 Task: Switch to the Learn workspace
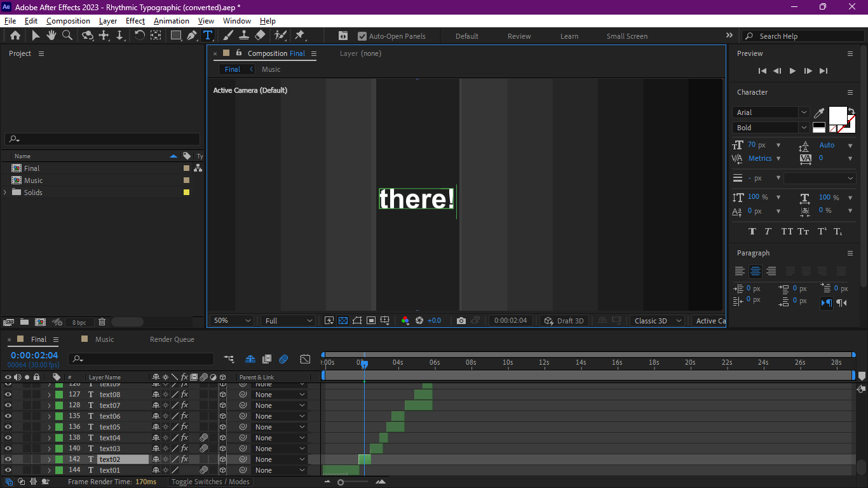click(569, 36)
